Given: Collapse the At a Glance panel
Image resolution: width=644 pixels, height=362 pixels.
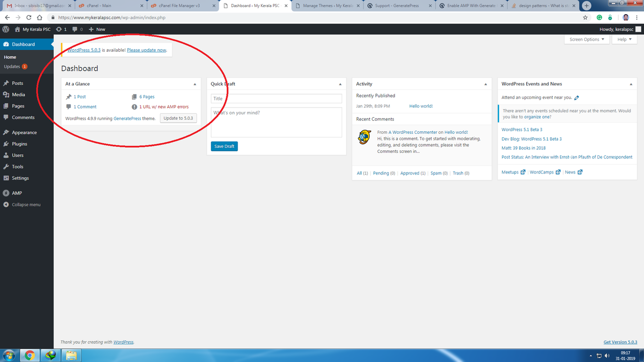Looking at the screenshot, I should click(x=195, y=84).
